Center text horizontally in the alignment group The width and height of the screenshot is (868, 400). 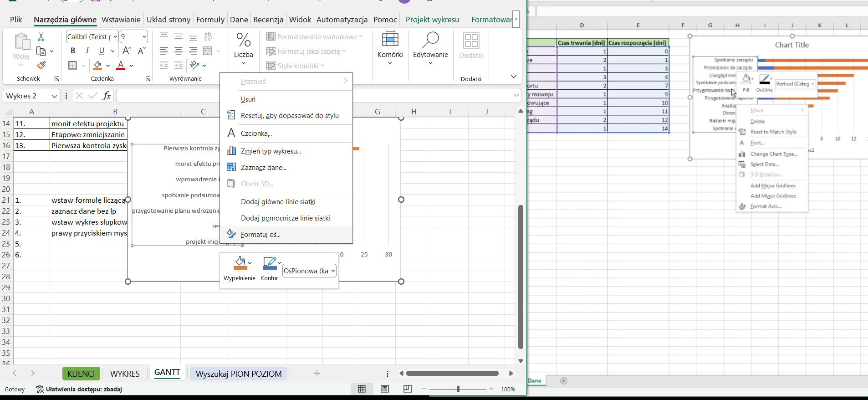[x=179, y=51]
